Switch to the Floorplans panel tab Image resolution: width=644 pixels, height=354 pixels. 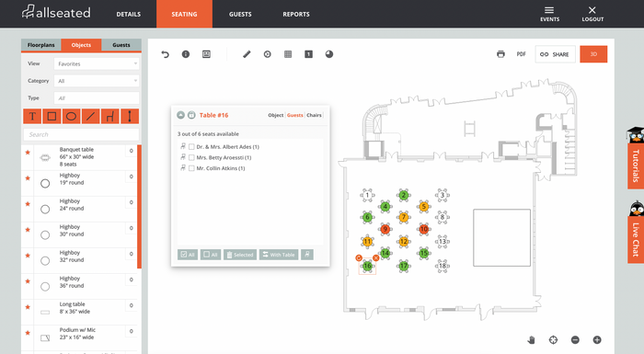click(41, 45)
